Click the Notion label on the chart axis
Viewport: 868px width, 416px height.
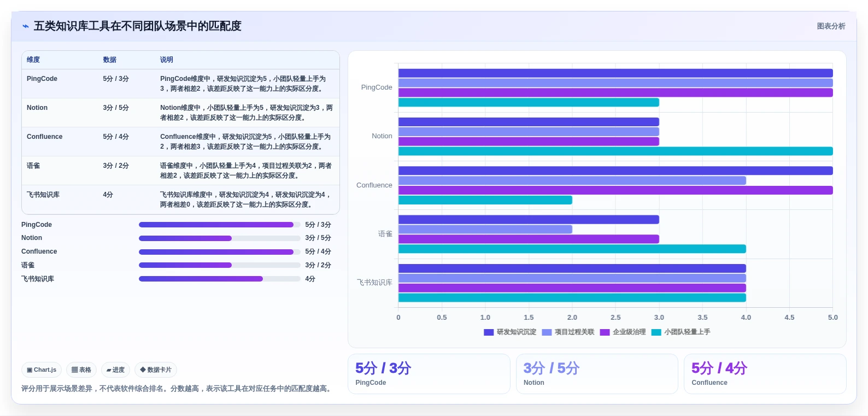click(x=382, y=136)
